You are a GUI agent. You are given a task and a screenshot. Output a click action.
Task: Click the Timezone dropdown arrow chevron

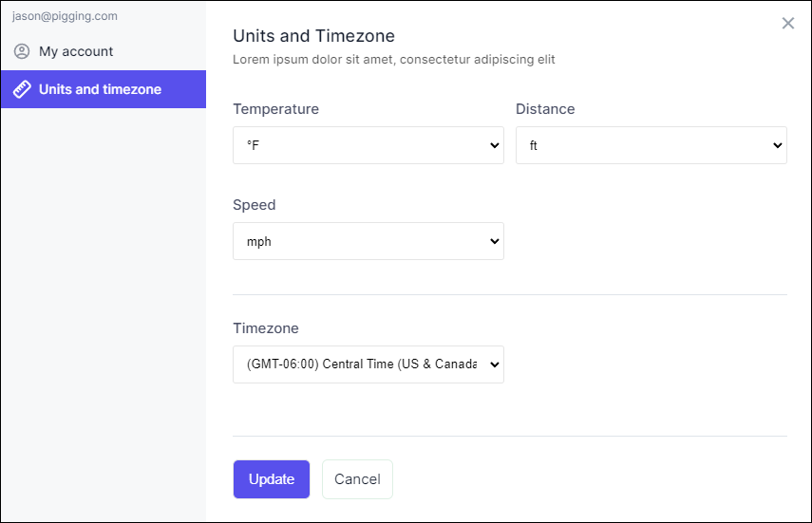(x=494, y=364)
